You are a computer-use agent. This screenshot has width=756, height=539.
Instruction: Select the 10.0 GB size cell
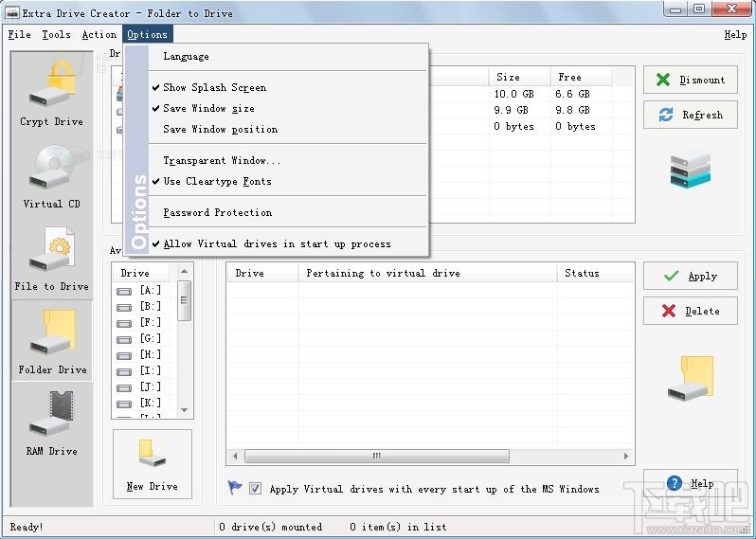coord(514,94)
